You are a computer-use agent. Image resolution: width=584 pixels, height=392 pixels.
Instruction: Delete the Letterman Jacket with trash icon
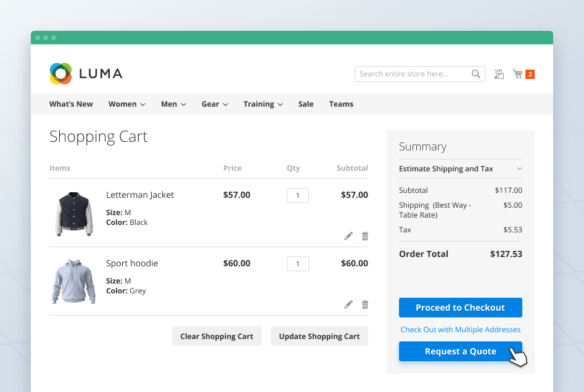tap(365, 236)
